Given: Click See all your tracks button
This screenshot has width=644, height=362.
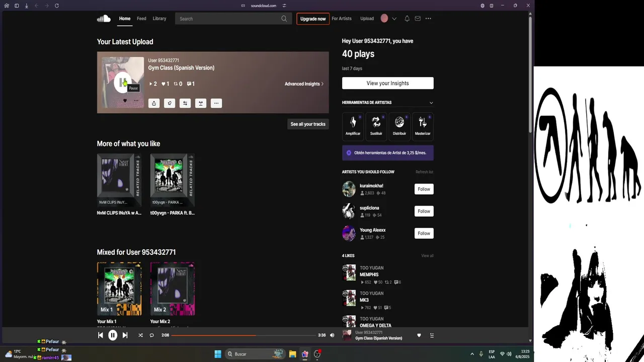Looking at the screenshot, I should click(308, 124).
